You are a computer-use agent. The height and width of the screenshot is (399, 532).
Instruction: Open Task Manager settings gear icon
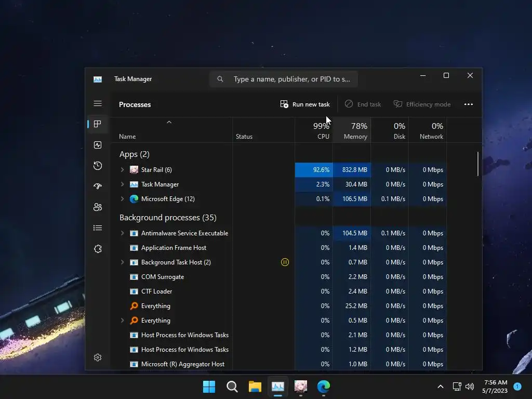click(x=98, y=357)
